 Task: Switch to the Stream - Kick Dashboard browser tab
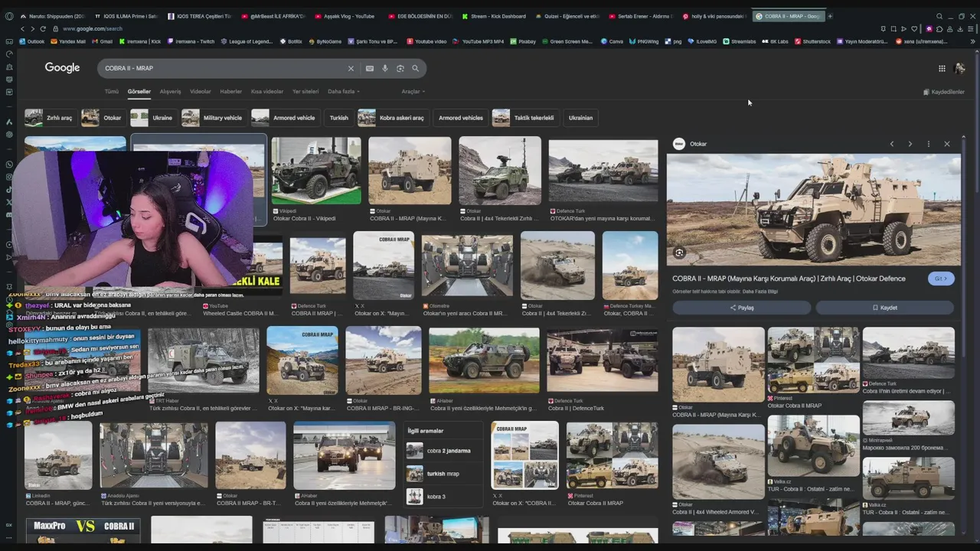[494, 16]
